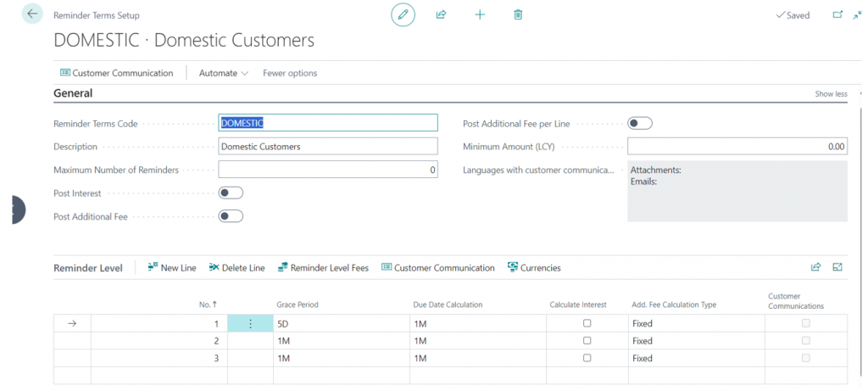The image size is (868, 391).
Task: Toggle Post Additional Fee per Line
Action: [x=640, y=124]
